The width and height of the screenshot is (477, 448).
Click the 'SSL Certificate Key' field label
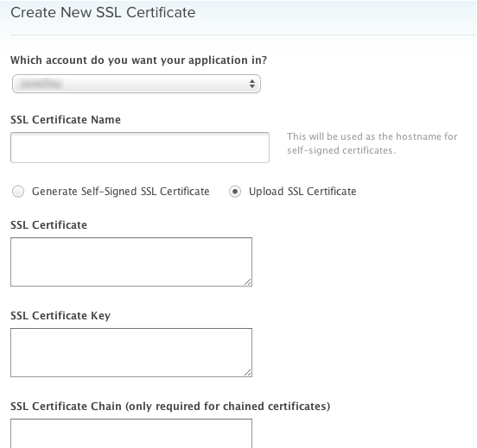tap(60, 316)
